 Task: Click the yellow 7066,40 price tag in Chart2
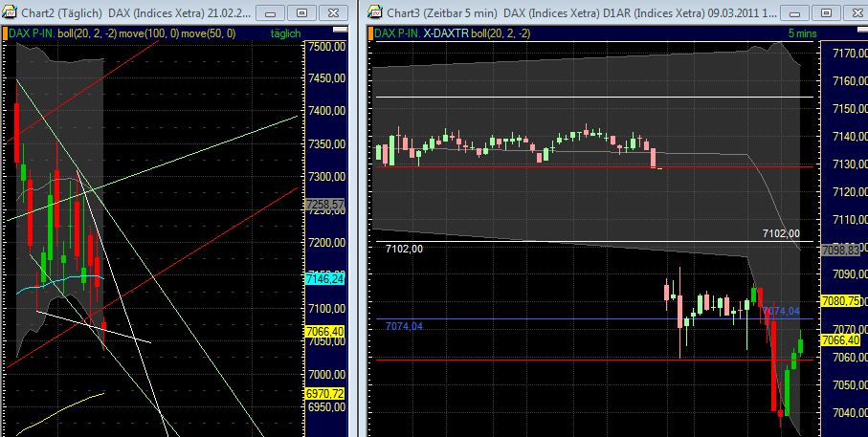(325, 332)
